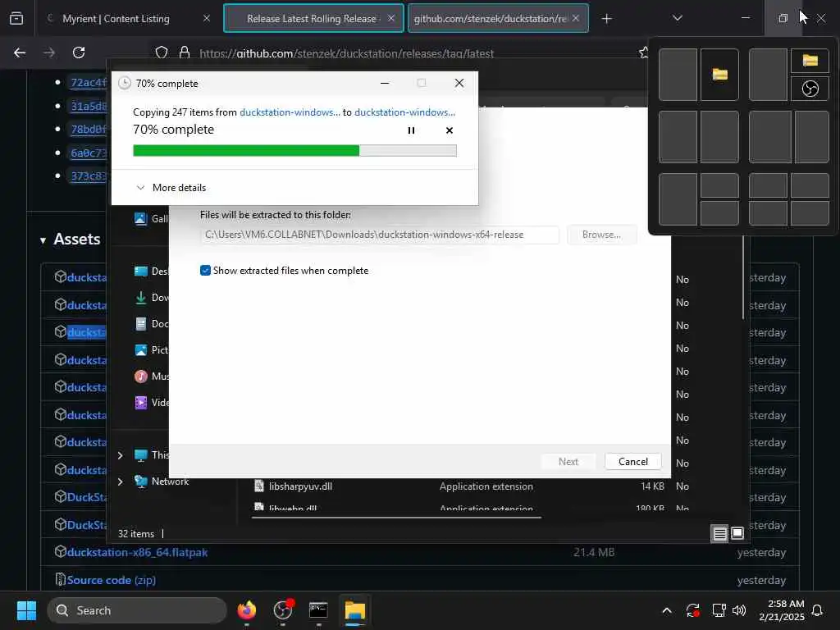This screenshot has width=840, height=630.
Task: Click the extraction folder path field
Action: (x=379, y=235)
